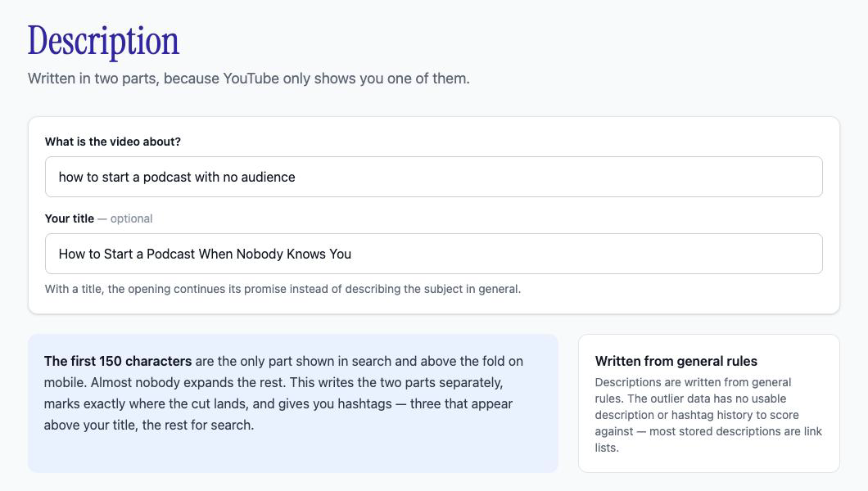Click the 'Written from general rules' heading
The height and width of the screenshot is (491, 868).
click(676, 361)
